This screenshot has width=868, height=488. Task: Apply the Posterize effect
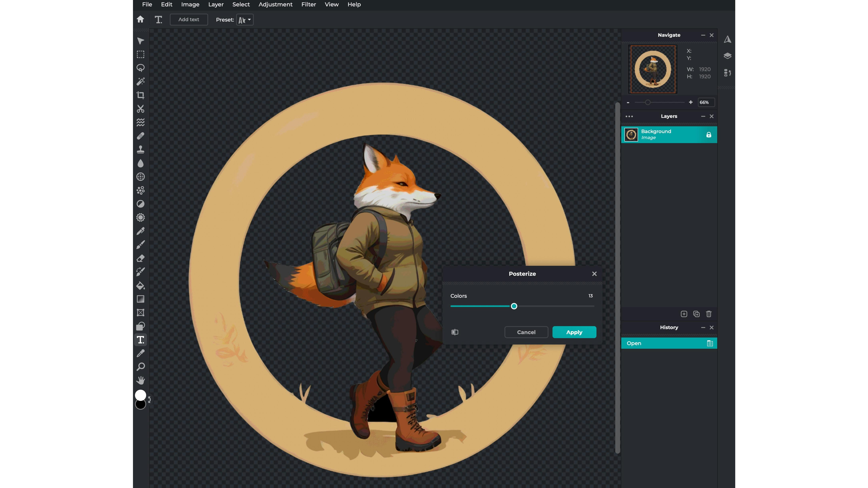point(574,332)
